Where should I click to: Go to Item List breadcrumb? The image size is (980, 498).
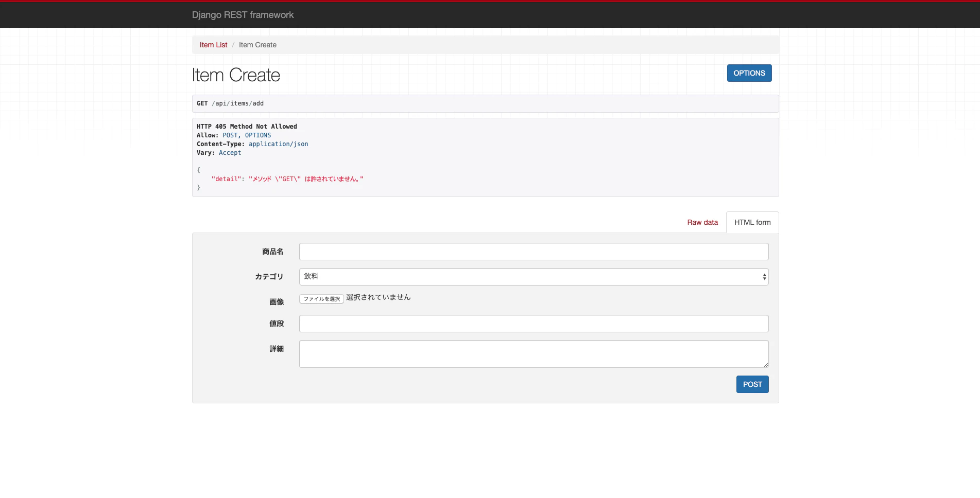[x=213, y=45]
